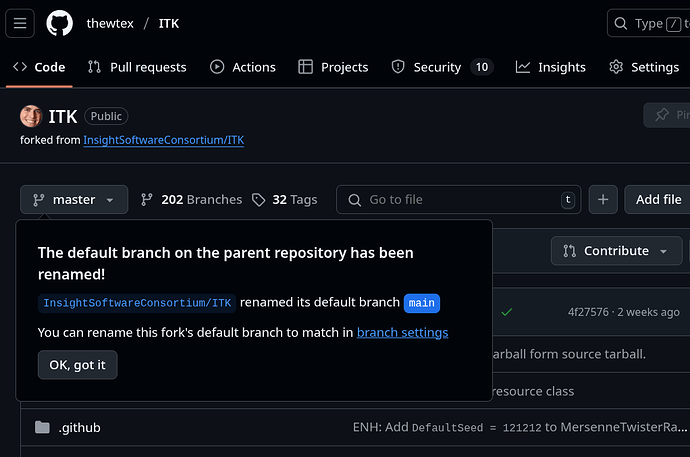Screen dimensions: 690x457
Task: Switch to the Code tab
Action: [x=39, y=67]
